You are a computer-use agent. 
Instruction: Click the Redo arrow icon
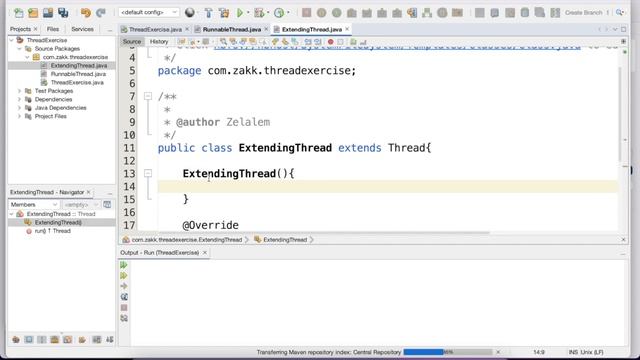coord(101,13)
